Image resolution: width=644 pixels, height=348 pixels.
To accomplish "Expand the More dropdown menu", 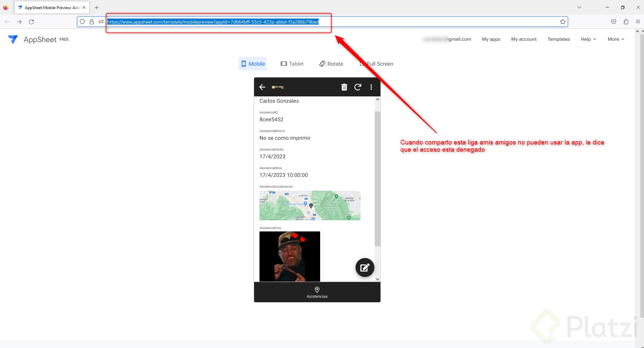I will (x=616, y=39).
